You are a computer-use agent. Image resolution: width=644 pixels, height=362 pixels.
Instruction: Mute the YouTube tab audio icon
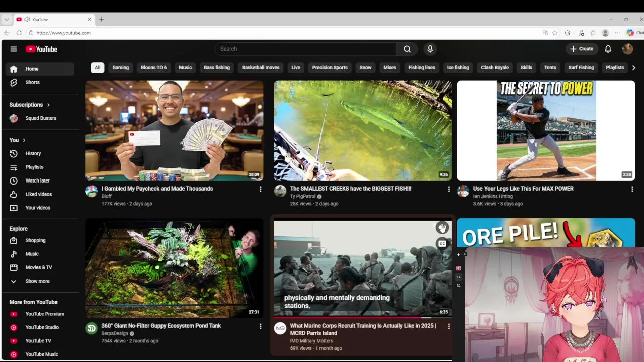point(27,19)
